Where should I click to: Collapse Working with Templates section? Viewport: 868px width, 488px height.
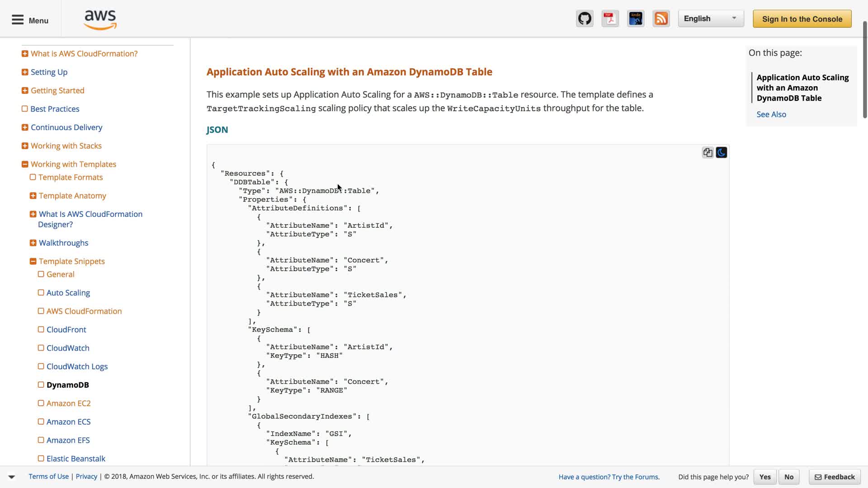(x=25, y=164)
